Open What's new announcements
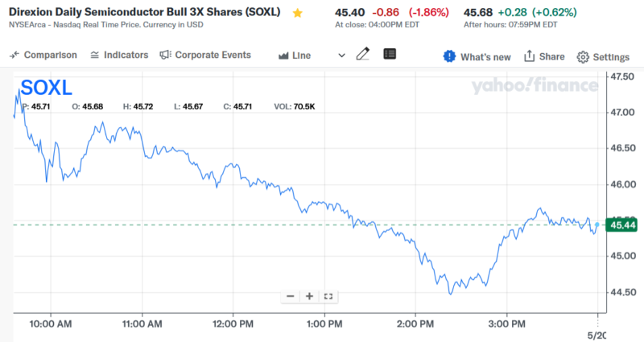 485,56
